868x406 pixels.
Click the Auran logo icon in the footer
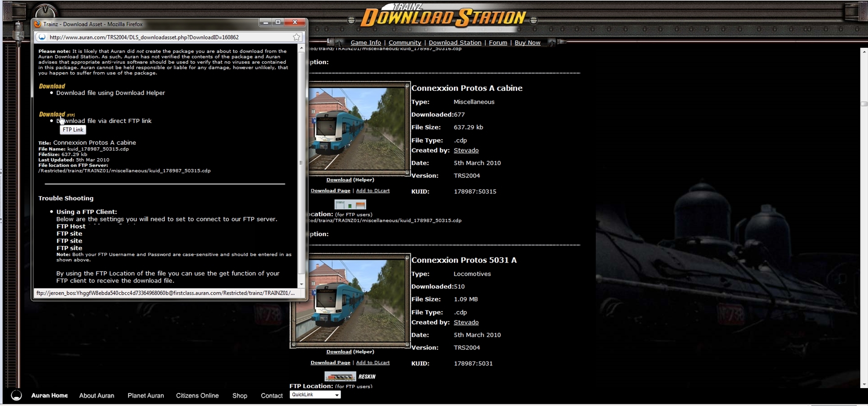click(17, 395)
